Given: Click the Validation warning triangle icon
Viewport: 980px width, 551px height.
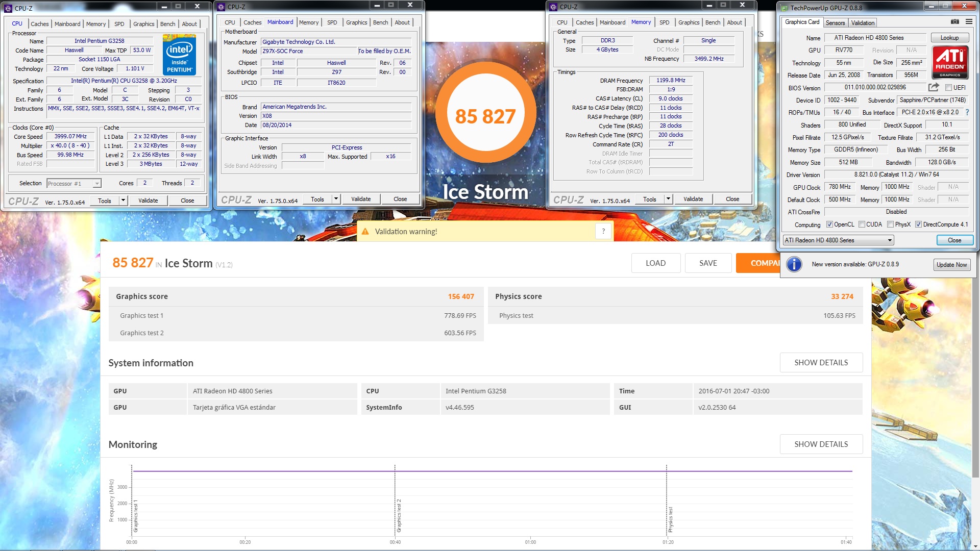Looking at the screenshot, I should [365, 232].
